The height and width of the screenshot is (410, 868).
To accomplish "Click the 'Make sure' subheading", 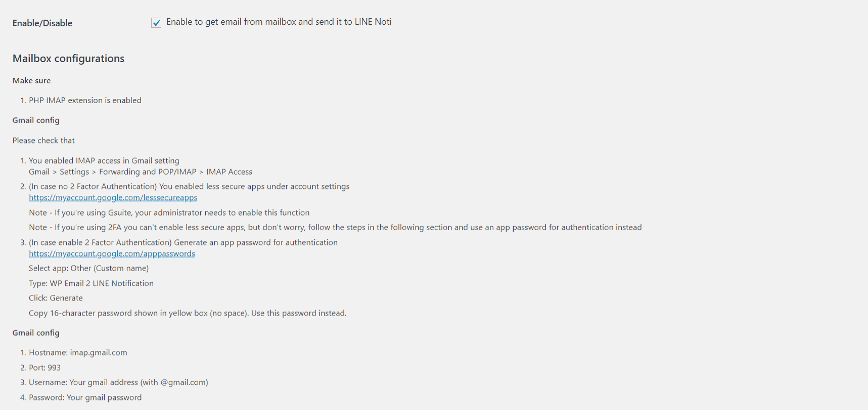I will 31,81.
